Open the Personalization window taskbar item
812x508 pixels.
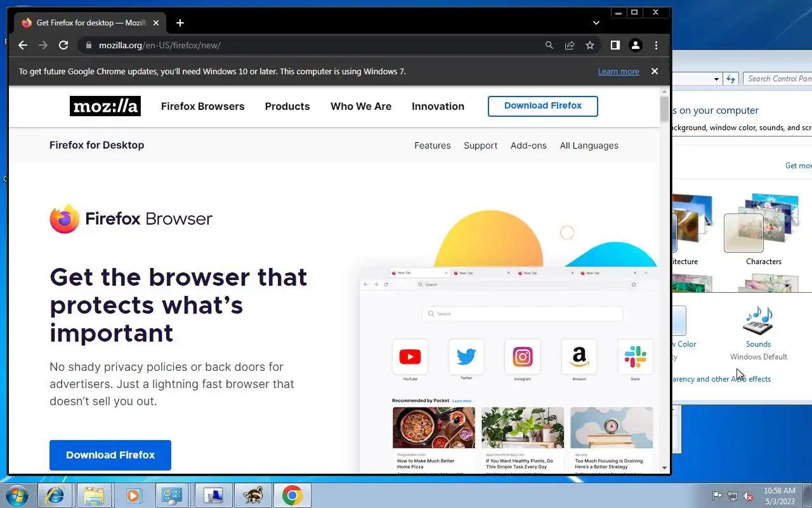click(214, 495)
